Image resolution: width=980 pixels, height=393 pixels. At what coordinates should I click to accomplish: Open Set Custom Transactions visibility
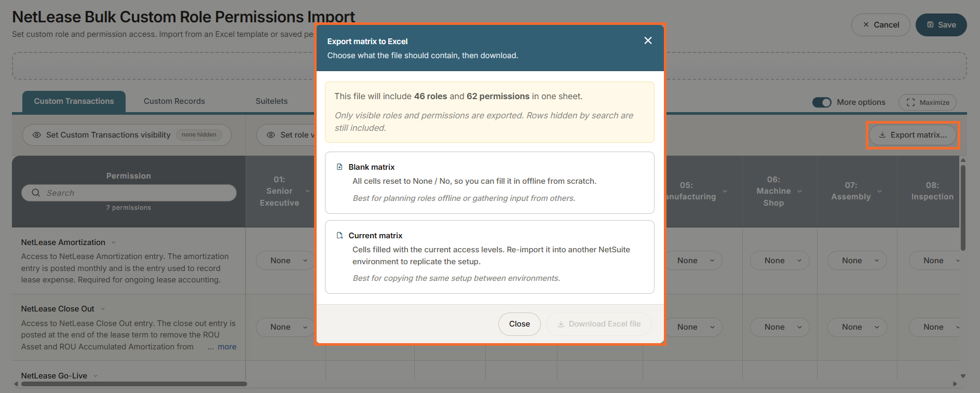point(127,135)
